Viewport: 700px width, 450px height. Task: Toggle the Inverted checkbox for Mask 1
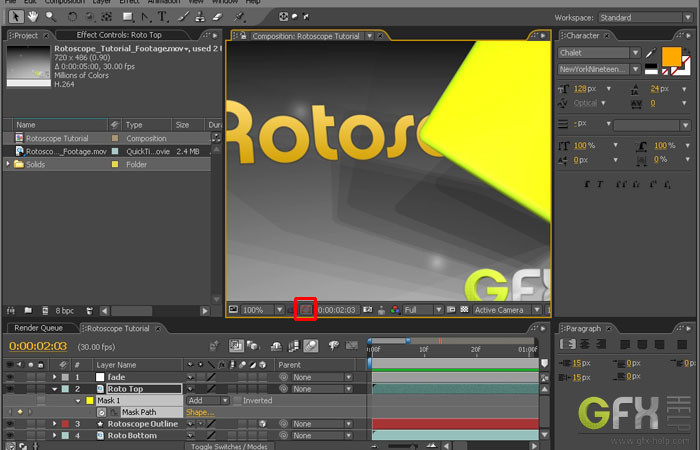238,400
